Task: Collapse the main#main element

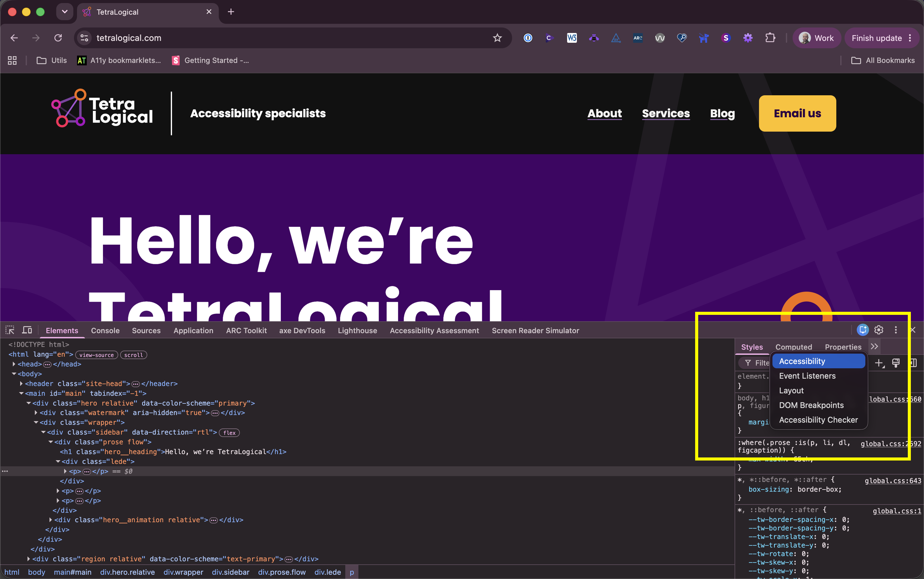Action: coord(21,393)
